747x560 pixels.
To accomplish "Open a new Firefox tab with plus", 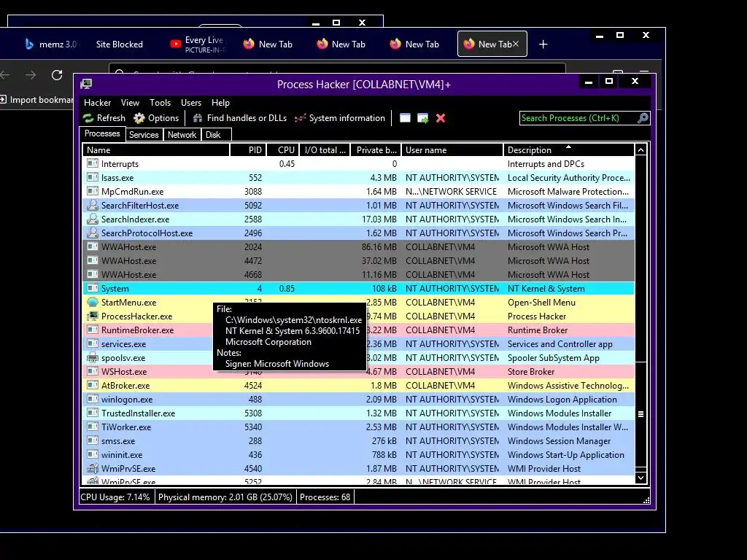I will click(x=543, y=44).
